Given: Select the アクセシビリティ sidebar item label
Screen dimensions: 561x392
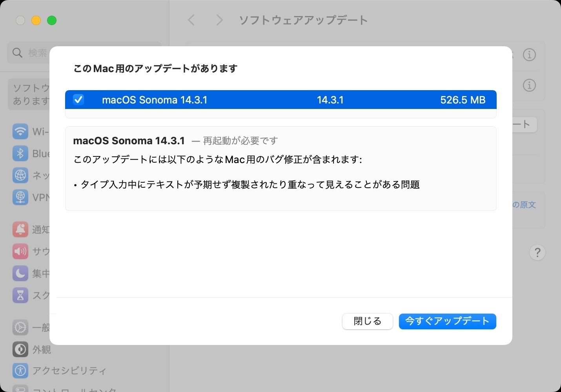Looking at the screenshot, I should tap(69, 371).
